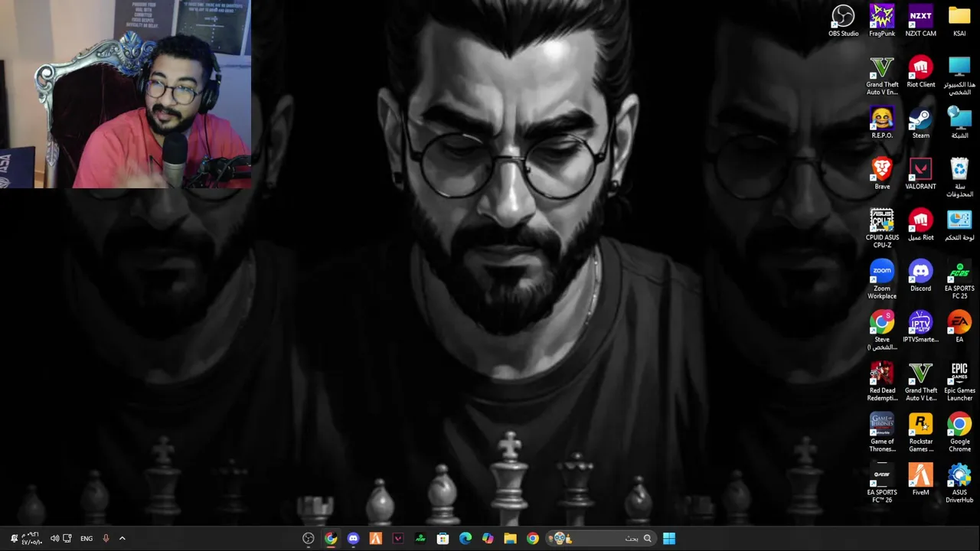Open File Explorer from the taskbar
The image size is (980, 551).
point(510,539)
